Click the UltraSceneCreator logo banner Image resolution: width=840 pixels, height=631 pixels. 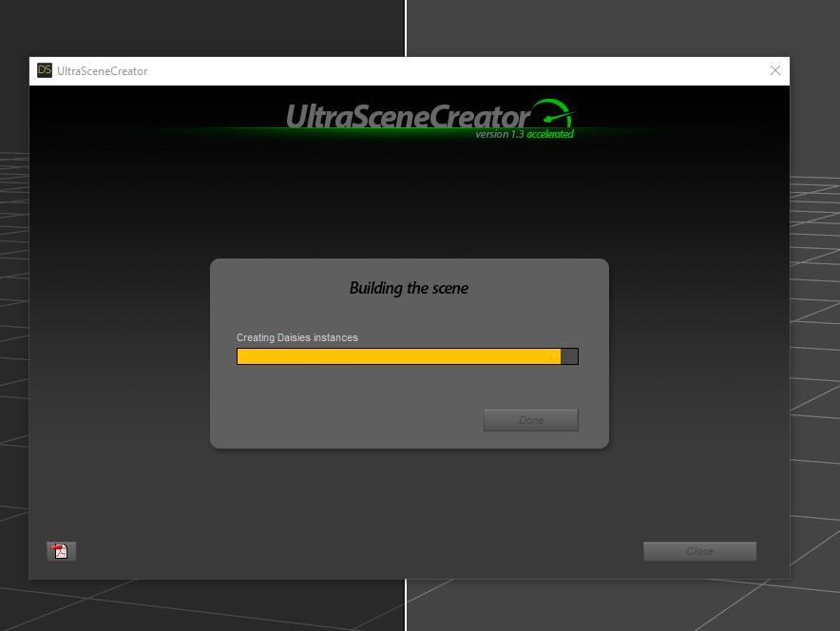click(x=430, y=118)
